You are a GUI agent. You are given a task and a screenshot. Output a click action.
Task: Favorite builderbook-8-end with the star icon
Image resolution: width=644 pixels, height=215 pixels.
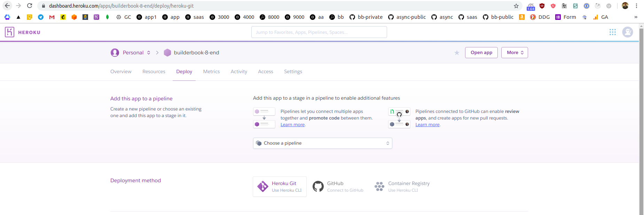(457, 53)
